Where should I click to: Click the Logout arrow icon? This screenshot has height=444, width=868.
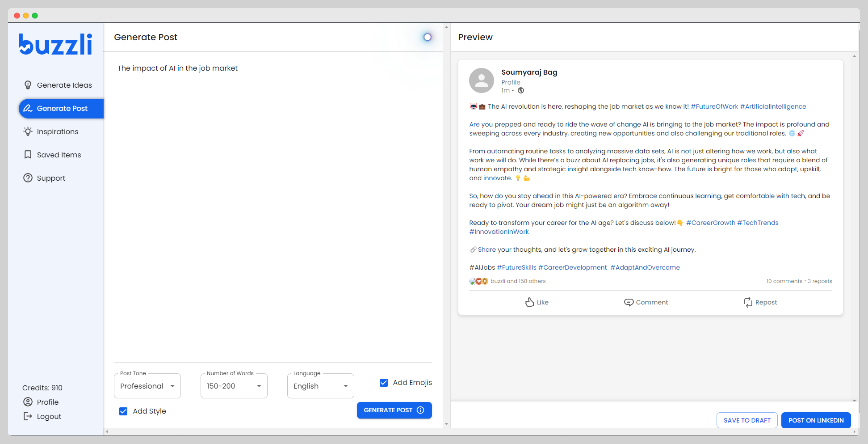point(28,416)
